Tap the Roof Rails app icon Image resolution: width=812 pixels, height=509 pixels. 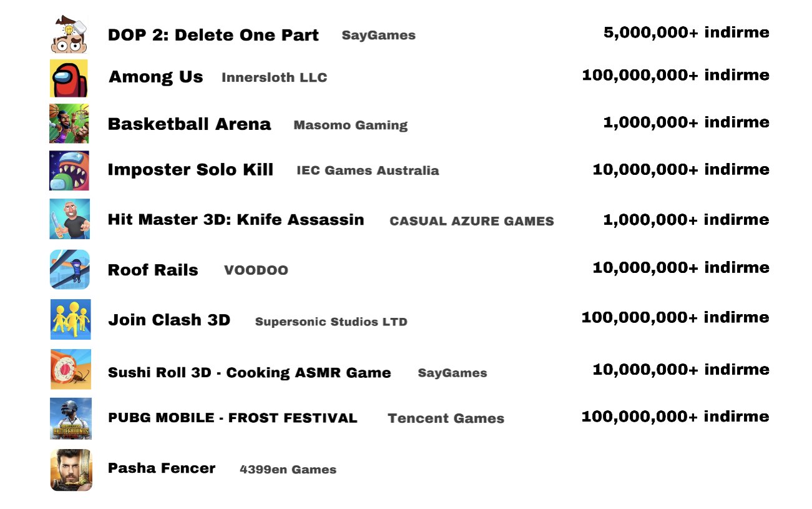pos(69,270)
